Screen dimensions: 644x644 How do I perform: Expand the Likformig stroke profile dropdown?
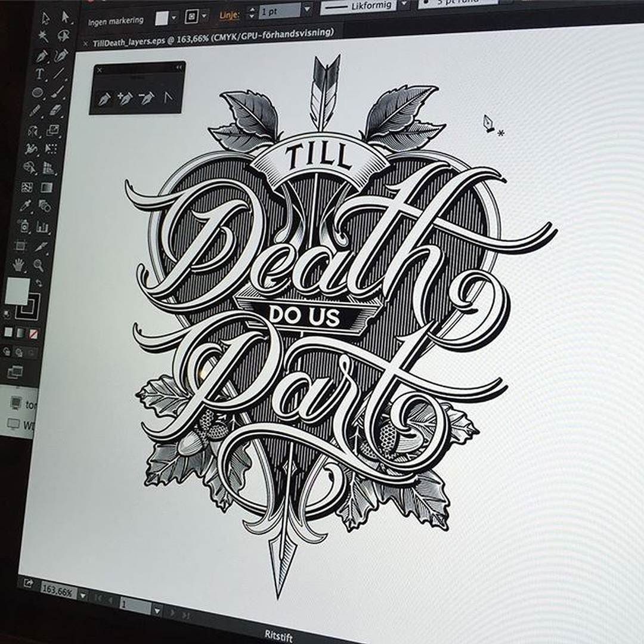(404, 4)
